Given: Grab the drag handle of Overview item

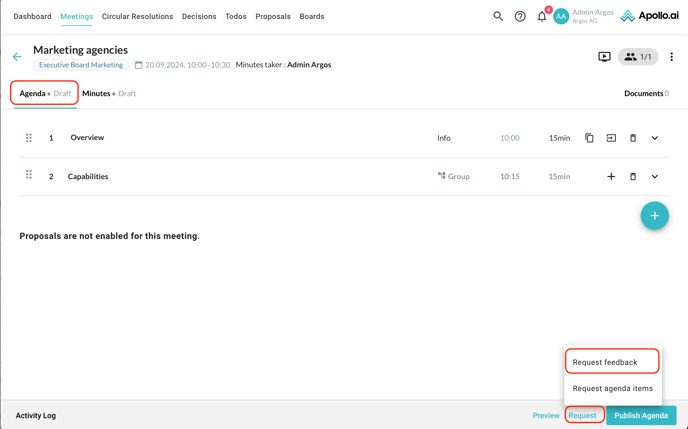Looking at the screenshot, I should [29, 138].
